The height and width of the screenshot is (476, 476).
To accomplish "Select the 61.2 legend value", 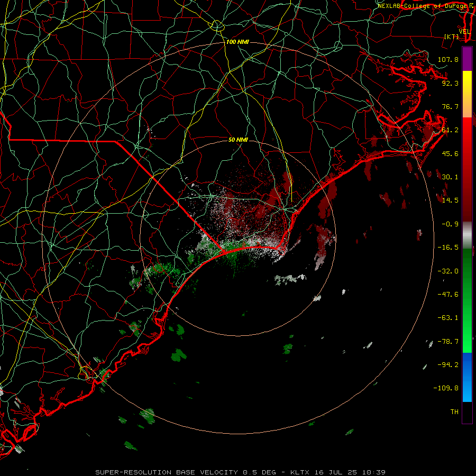I will pyautogui.click(x=450, y=130).
